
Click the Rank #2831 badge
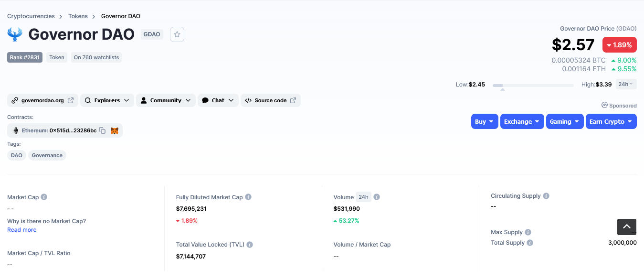[x=25, y=57]
